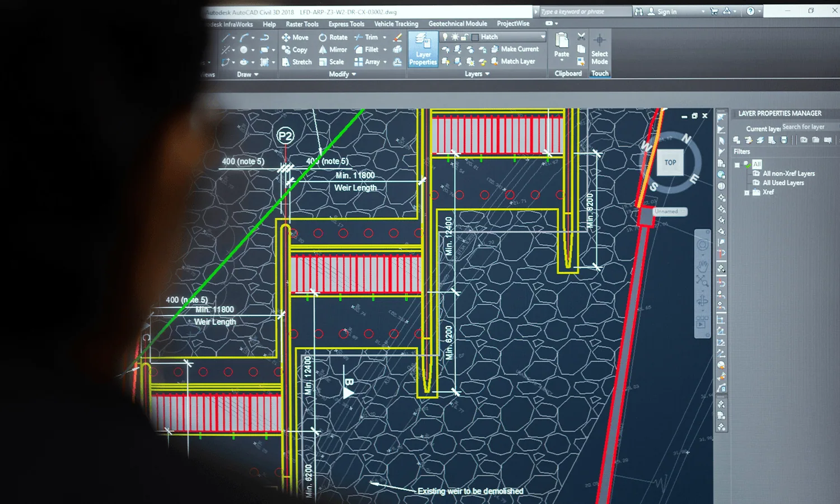Click the Scale tool
Image resolution: width=840 pixels, height=504 pixels.
pyautogui.click(x=331, y=62)
